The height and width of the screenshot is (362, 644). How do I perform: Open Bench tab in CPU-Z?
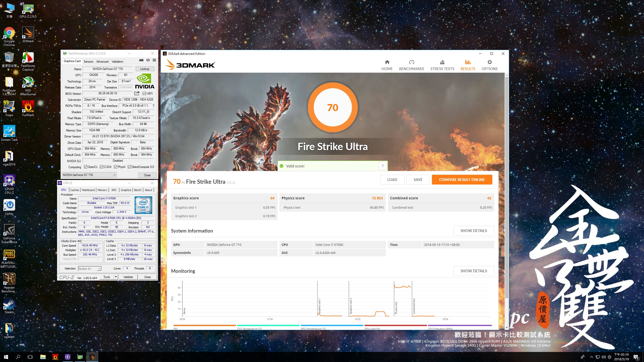(x=138, y=190)
